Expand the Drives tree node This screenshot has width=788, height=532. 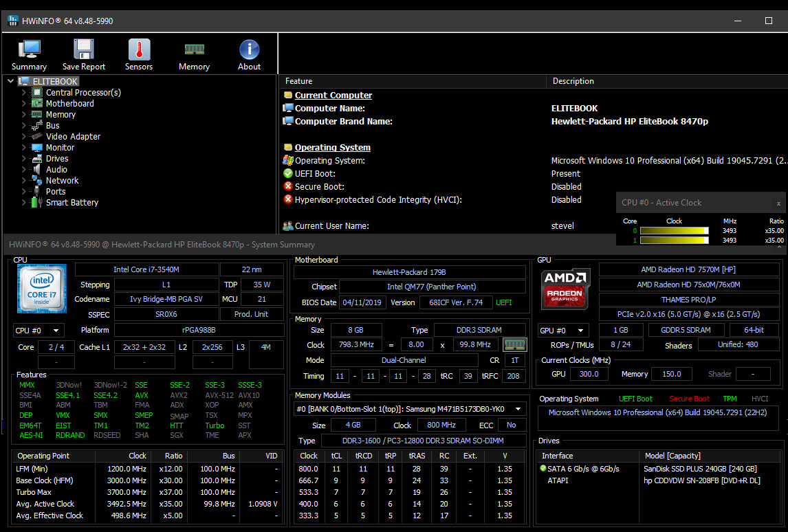pyautogui.click(x=23, y=159)
